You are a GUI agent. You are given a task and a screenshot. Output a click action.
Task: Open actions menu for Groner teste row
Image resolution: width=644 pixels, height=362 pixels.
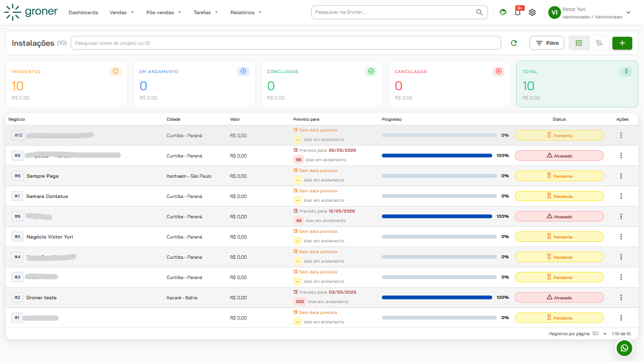pos(621,297)
